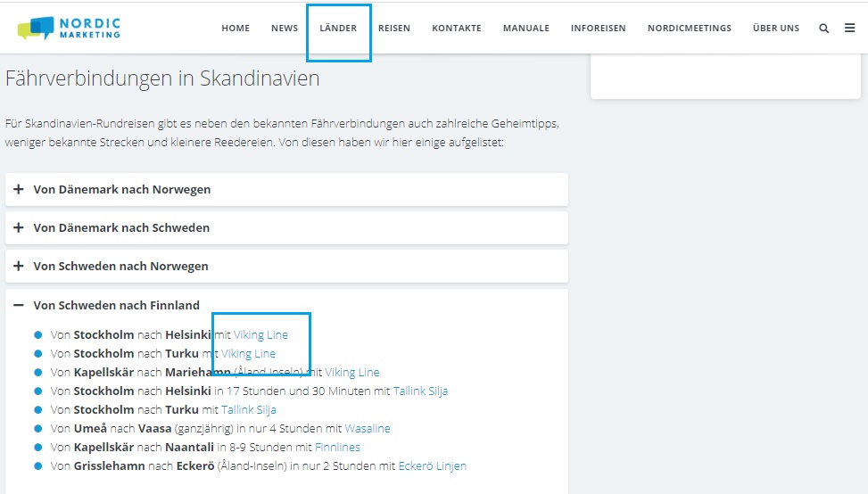Collapse Von Schweden nach Finnland section
The image size is (868, 494).
coord(286,305)
